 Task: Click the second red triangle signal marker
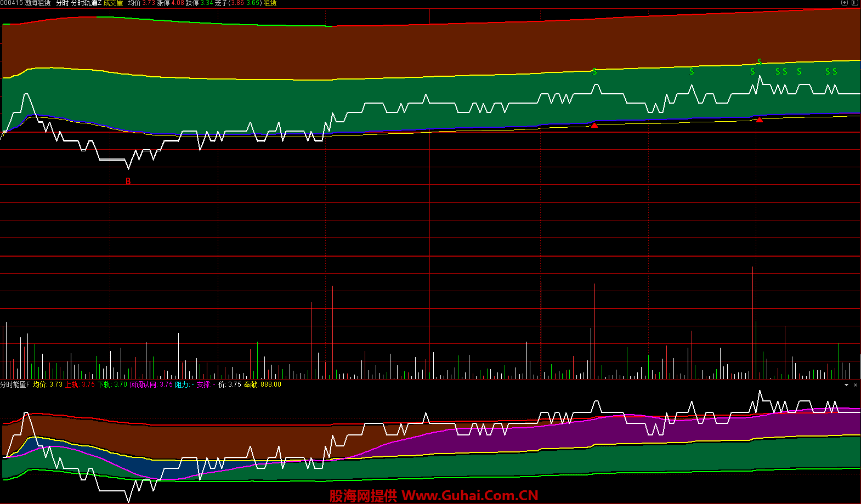click(x=760, y=120)
